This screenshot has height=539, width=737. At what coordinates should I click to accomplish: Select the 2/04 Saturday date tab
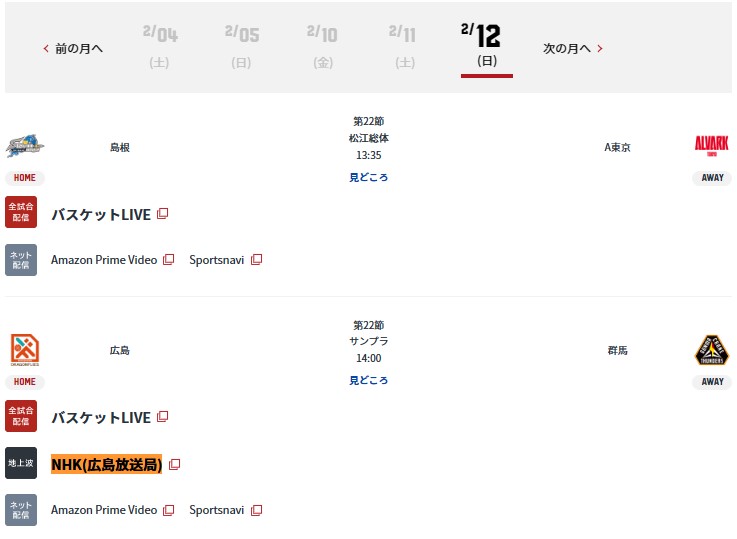(x=160, y=46)
